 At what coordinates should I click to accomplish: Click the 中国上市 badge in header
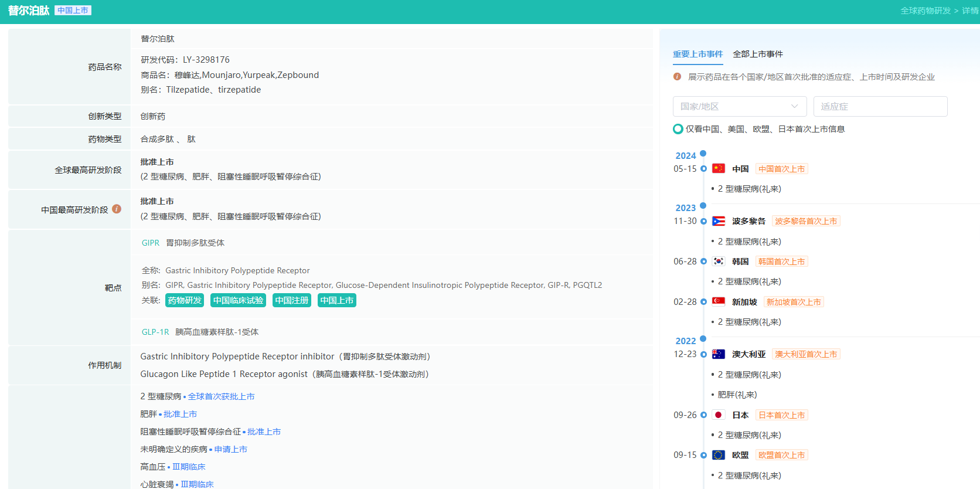pos(73,11)
